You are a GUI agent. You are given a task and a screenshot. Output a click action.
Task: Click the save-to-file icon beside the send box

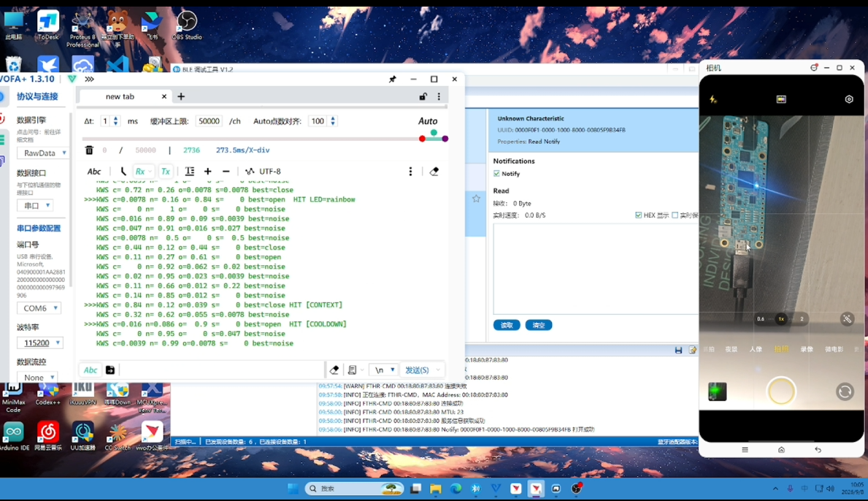[110, 370]
